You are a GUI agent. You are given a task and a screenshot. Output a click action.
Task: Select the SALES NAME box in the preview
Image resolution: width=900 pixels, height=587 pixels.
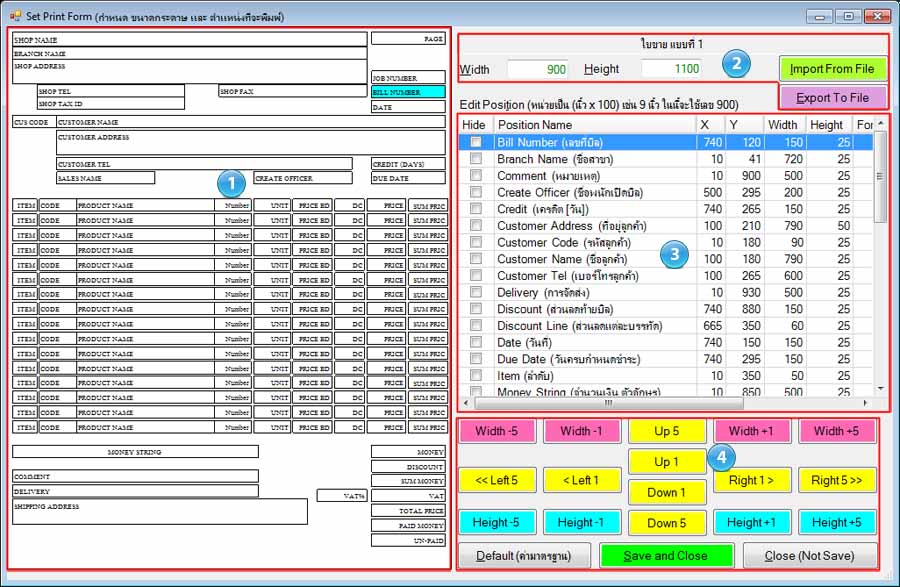click(x=106, y=178)
